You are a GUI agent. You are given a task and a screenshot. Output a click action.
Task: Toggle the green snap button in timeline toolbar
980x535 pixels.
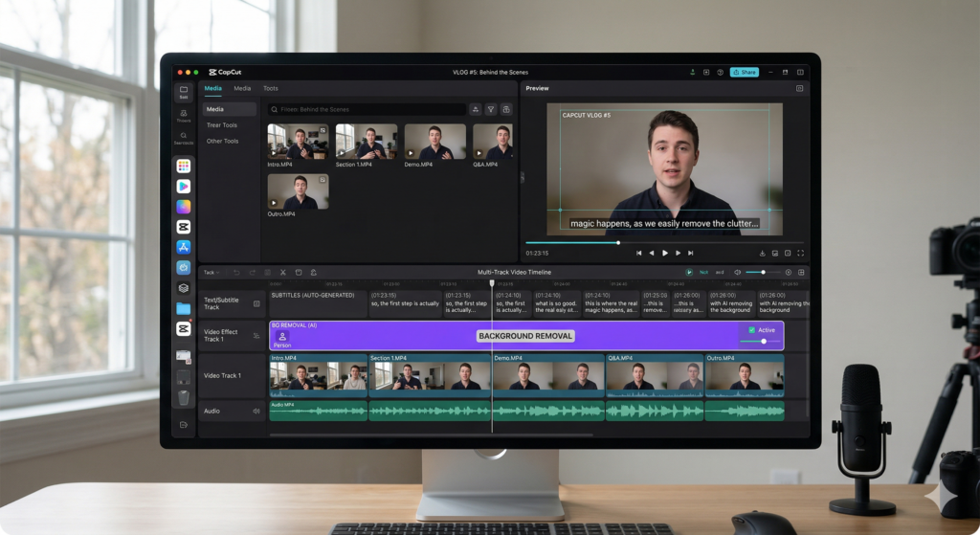(x=689, y=273)
